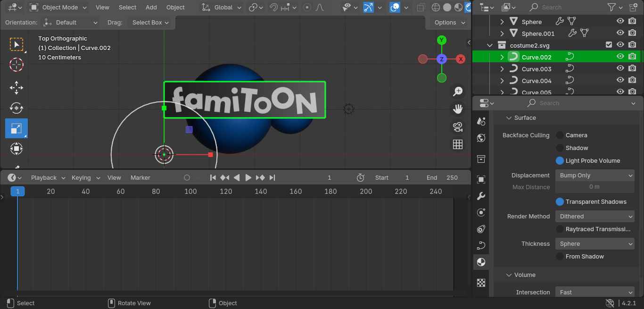Toggle camera view in viewport
Image resolution: width=644 pixels, height=309 pixels.
[x=457, y=127]
